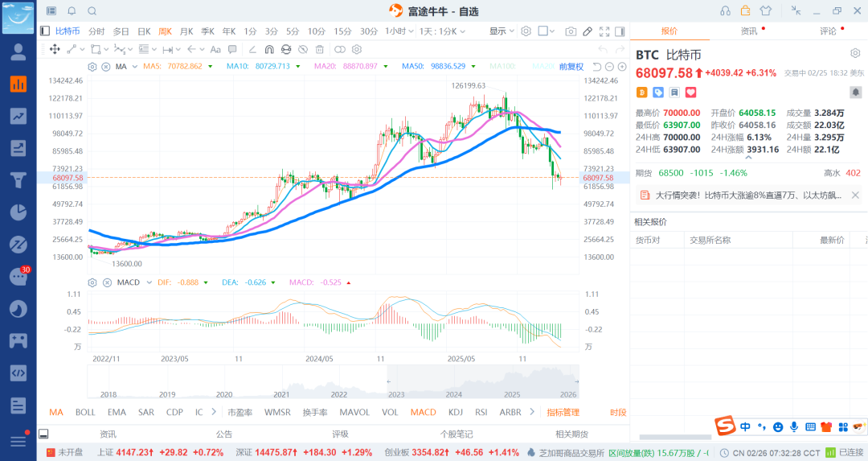Screen dimensions: 868x461
Task: Open the 显示 display dropdown
Action: 502,31
